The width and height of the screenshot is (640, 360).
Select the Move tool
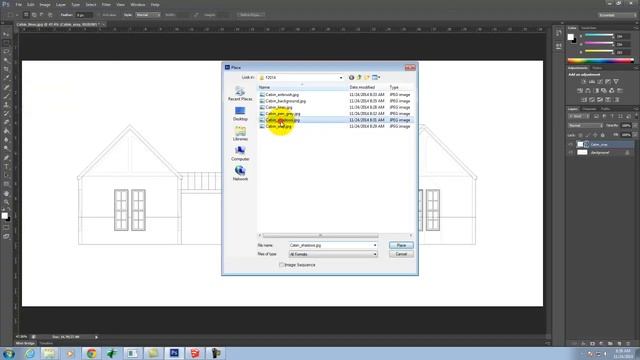coord(6,35)
